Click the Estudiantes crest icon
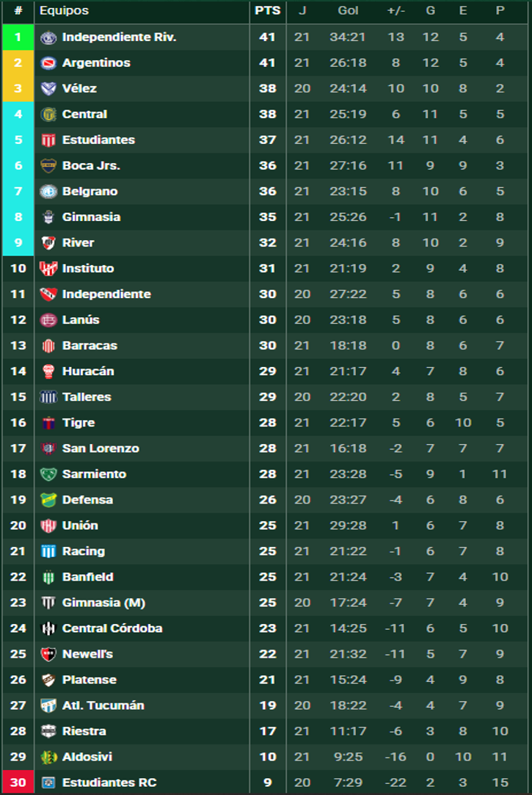Viewport: 532px width, 795px height. point(48,140)
